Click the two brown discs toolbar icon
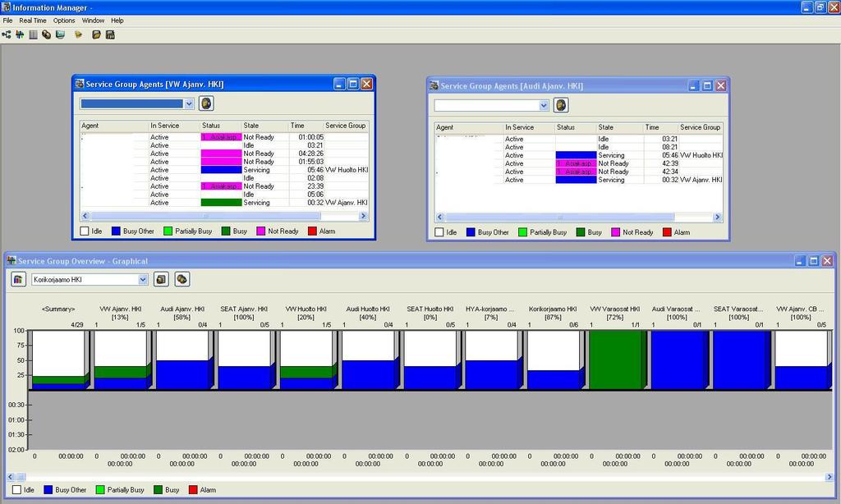This screenshot has height=504, width=841. 47,34
